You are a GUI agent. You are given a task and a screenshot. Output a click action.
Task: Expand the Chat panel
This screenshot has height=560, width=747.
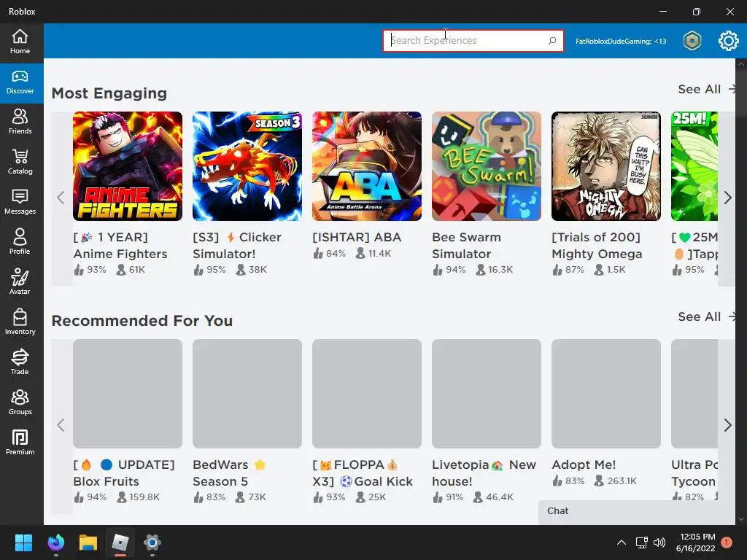pyautogui.click(x=636, y=511)
